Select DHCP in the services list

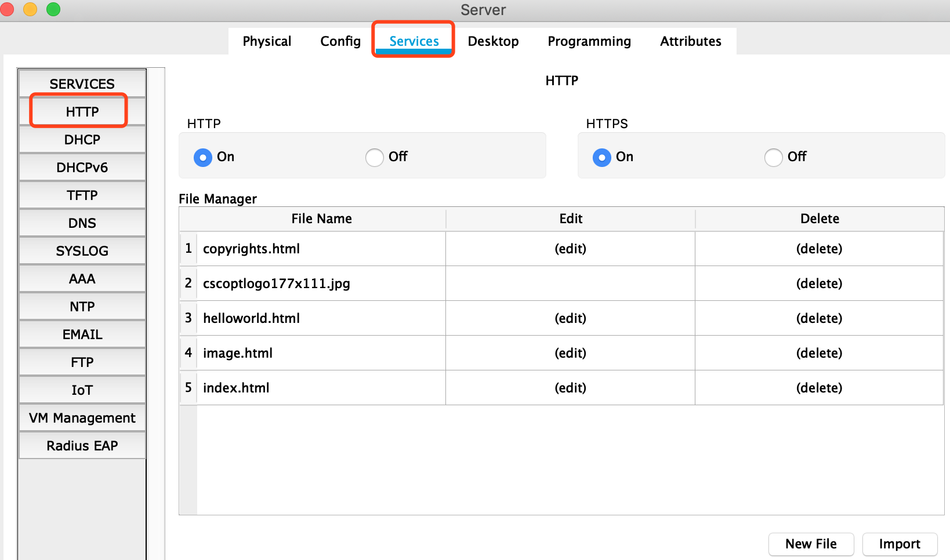point(82,140)
